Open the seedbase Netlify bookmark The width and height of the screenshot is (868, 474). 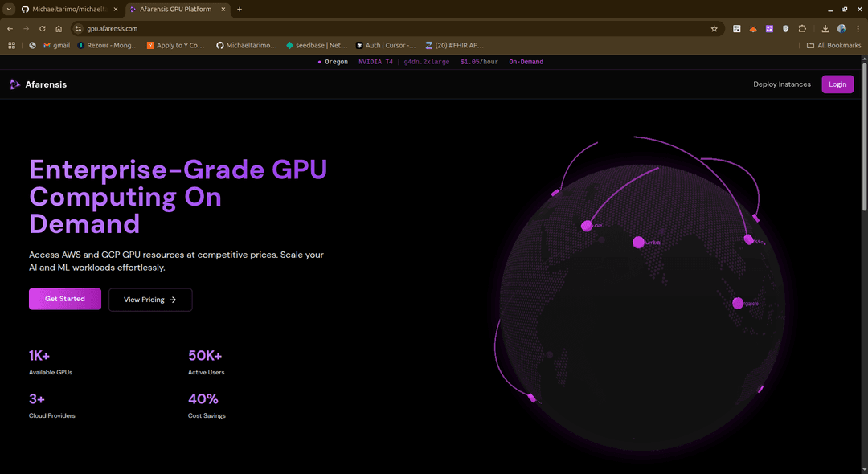[x=315, y=45]
